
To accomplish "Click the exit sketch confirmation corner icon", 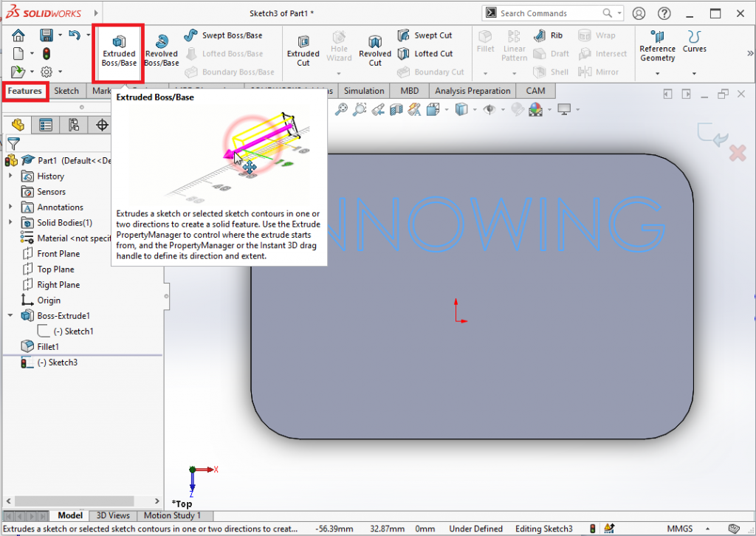I will (712, 134).
